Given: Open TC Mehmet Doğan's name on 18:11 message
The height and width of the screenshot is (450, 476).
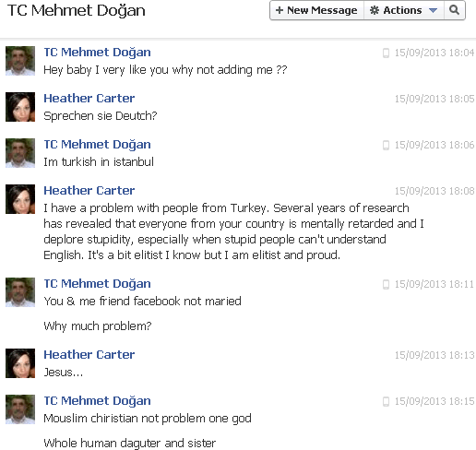Looking at the screenshot, I should click(x=97, y=284).
